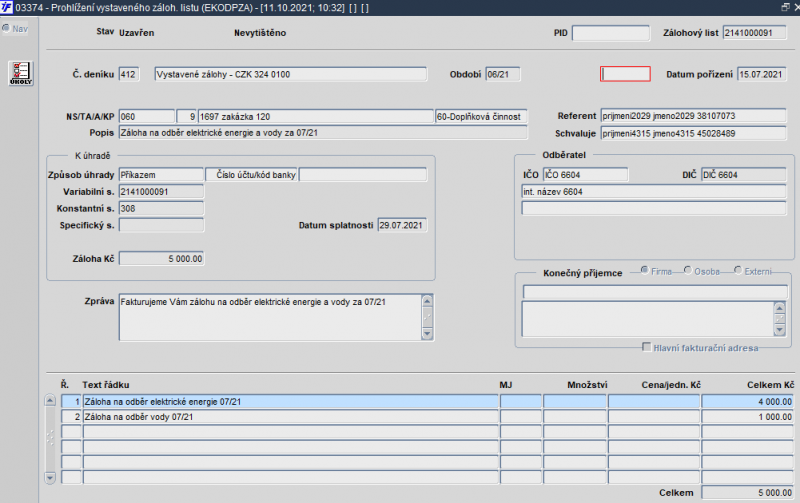Restore the inner window via restore button
The width and height of the screenshot is (800, 503).
[785, 7]
